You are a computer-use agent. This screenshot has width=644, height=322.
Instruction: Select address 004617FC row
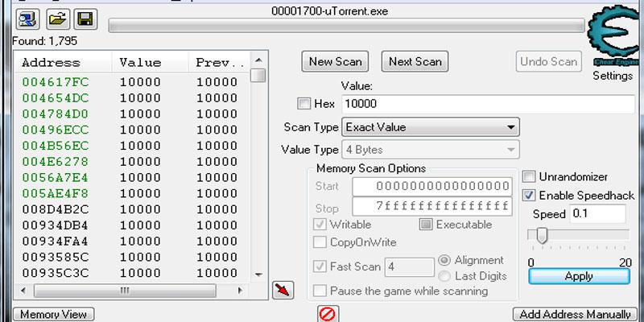click(132, 82)
